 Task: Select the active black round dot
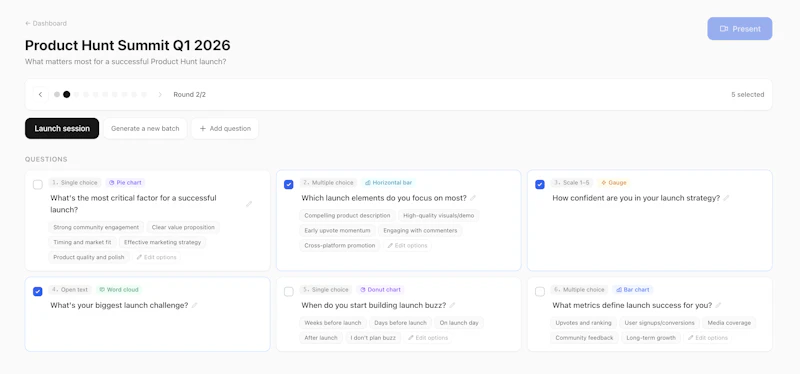66,94
